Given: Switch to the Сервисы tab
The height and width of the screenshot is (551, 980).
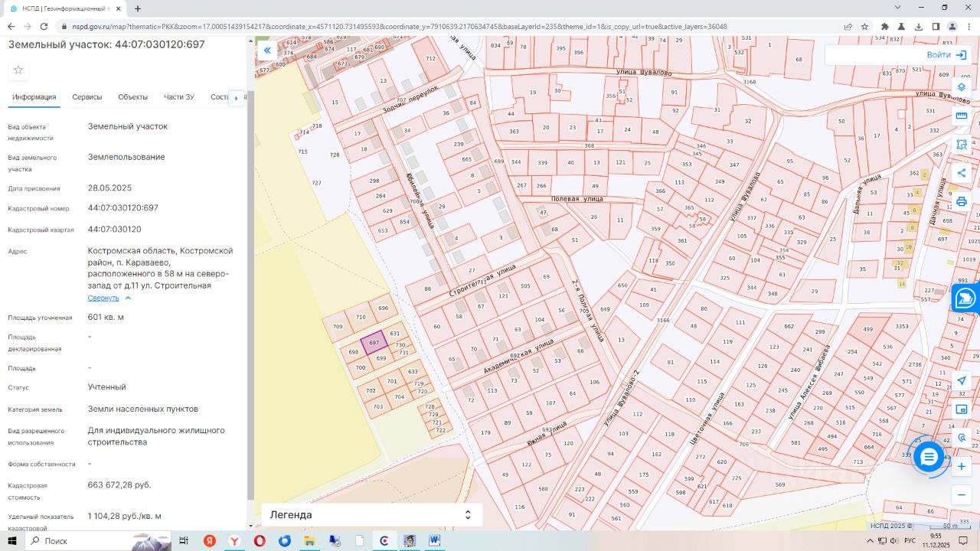Looking at the screenshot, I should [x=87, y=97].
